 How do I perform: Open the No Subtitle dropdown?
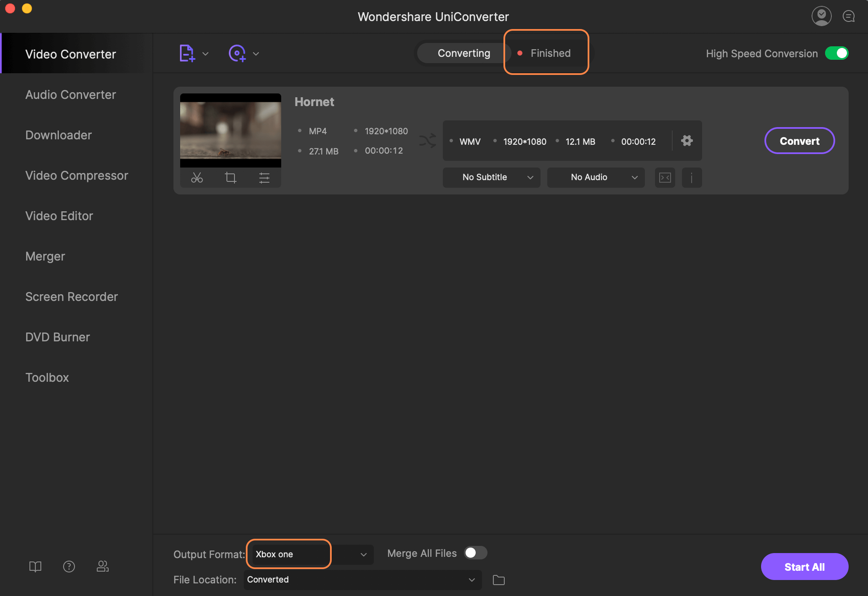click(492, 177)
